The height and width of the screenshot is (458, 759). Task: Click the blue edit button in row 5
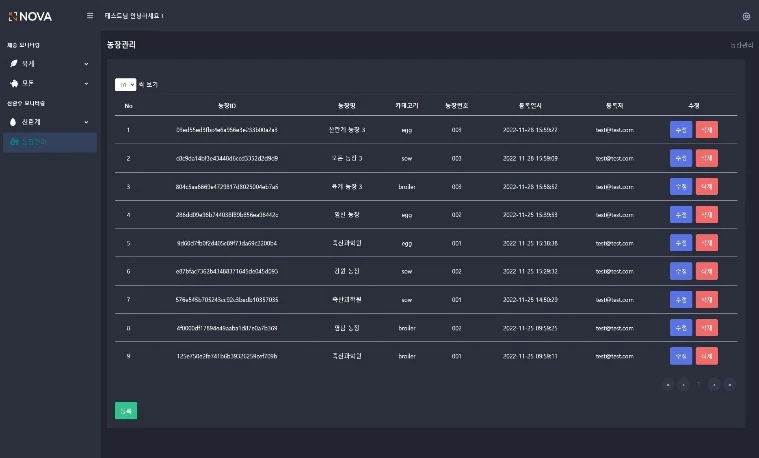point(681,243)
